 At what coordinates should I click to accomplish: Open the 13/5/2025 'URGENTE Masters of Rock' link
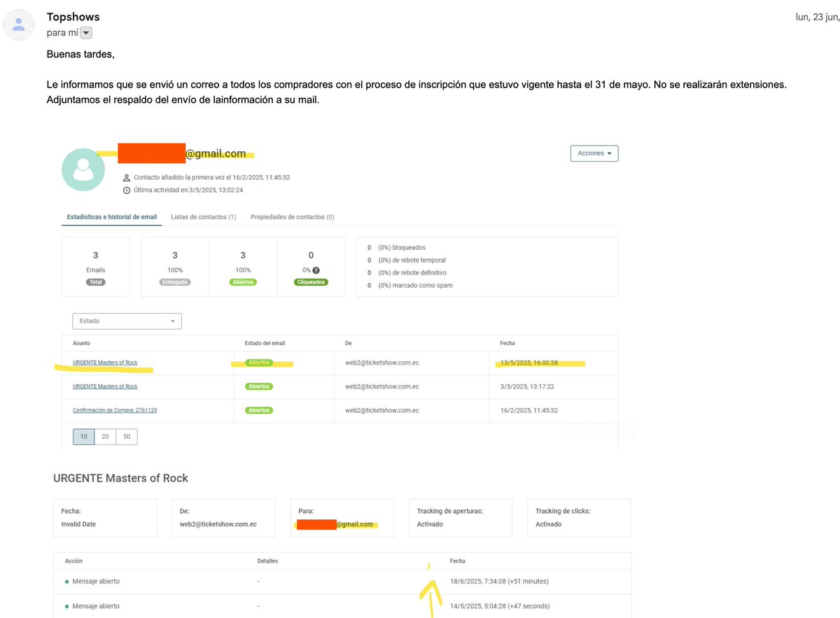pyautogui.click(x=105, y=363)
